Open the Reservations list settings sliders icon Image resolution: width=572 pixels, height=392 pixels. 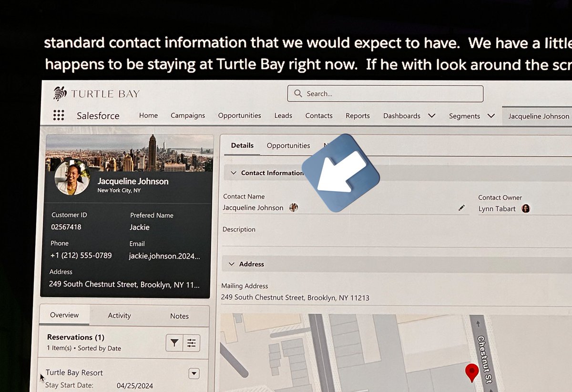click(x=192, y=343)
